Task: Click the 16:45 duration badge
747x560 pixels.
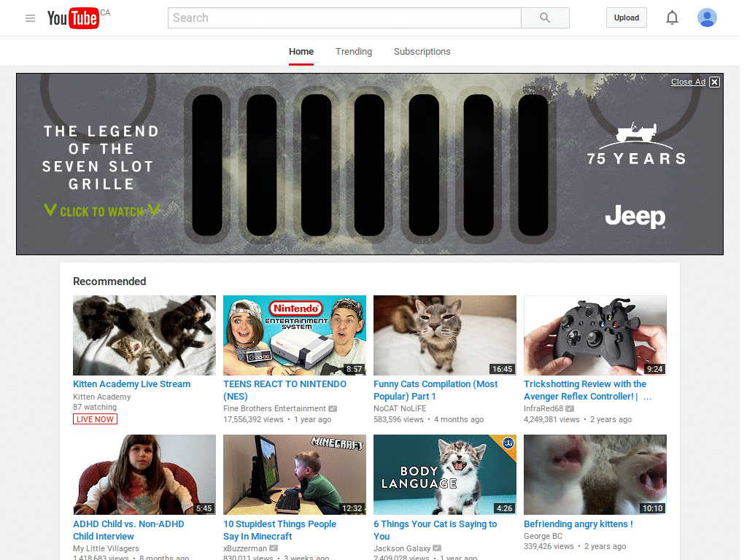Action: [x=502, y=369]
